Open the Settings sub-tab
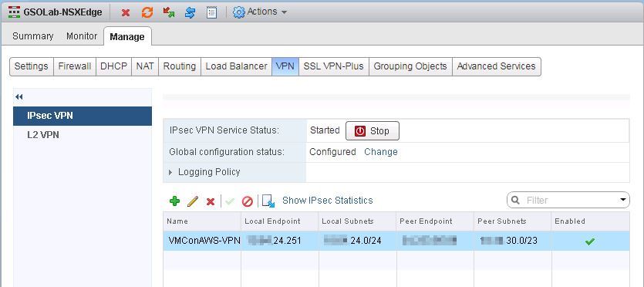The width and height of the screenshot is (644, 287). [x=32, y=66]
